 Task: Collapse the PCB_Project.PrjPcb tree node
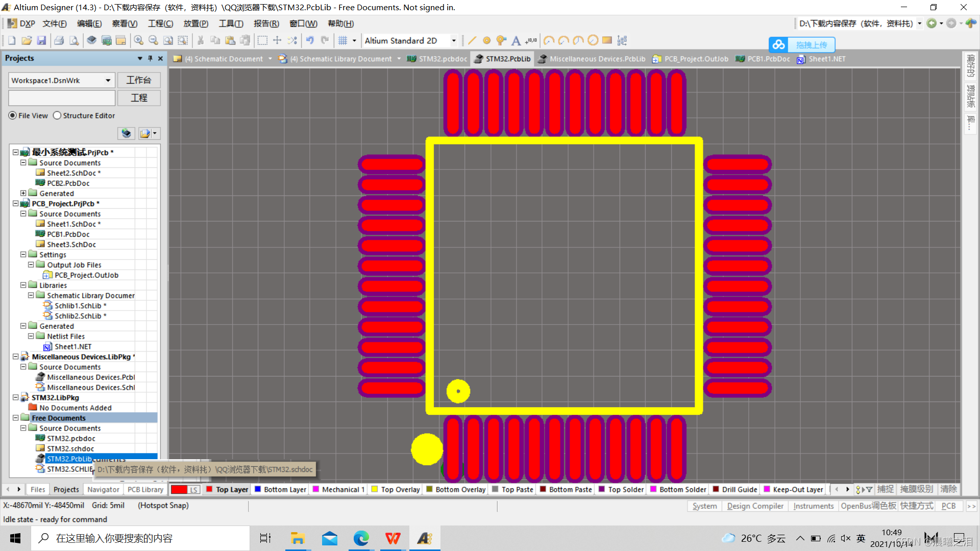[16, 204]
